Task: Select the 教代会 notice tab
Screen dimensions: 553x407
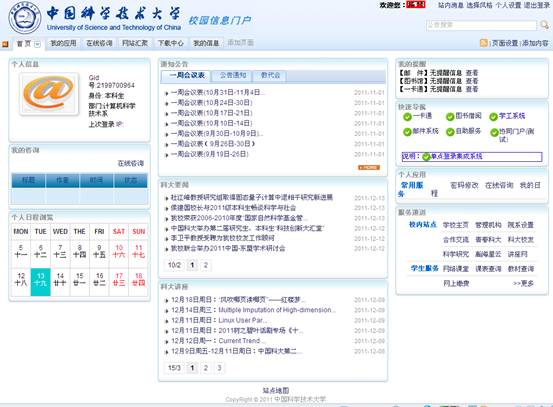Action: pyautogui.click(x=270, y=75)
